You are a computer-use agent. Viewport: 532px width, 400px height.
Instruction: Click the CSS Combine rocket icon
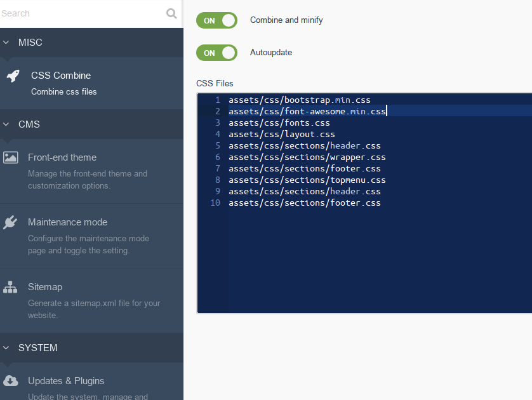(x=13, y=76)
